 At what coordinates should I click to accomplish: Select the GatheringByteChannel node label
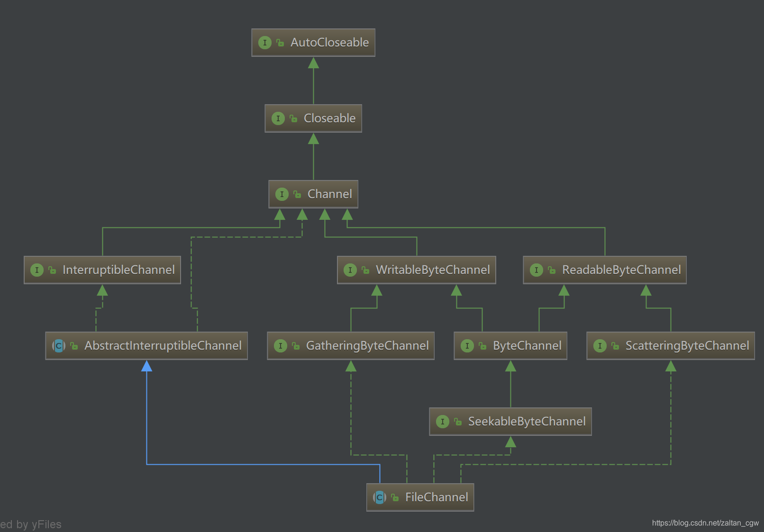pos(368,346)
